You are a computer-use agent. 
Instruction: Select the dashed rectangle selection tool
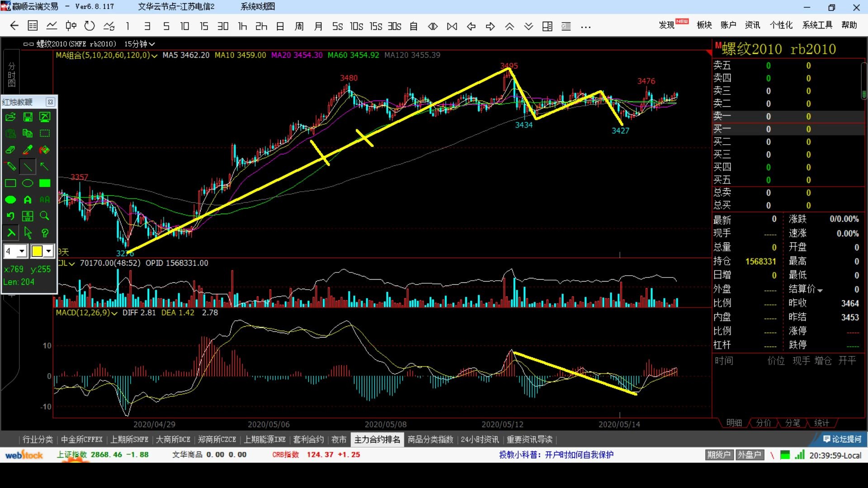[x=45, y=133]
